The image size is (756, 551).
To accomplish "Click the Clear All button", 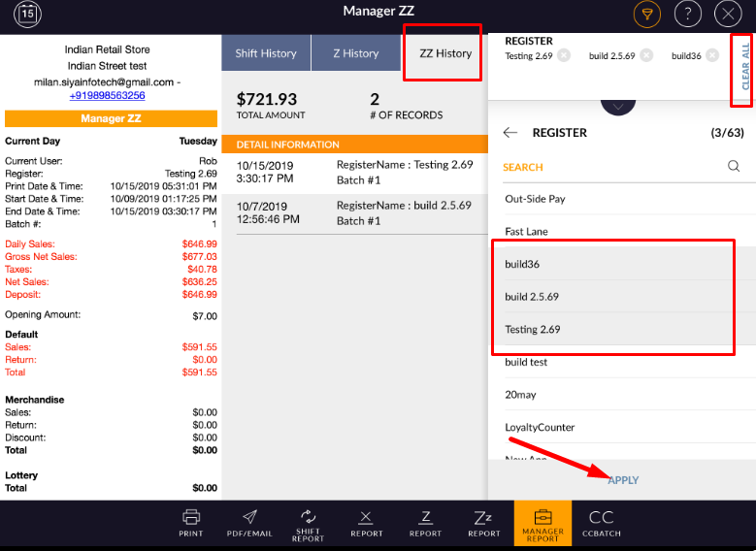I will point(744,65).
